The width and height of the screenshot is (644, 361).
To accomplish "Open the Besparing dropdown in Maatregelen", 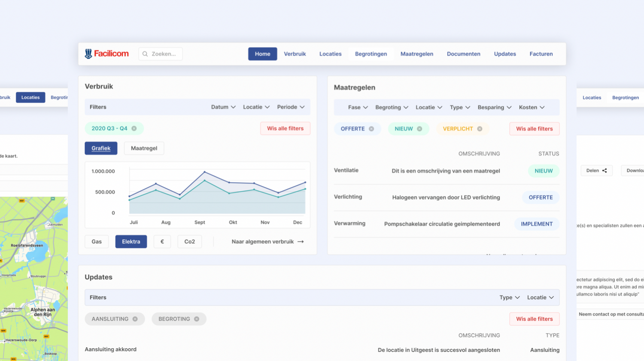I will (494, 108).
